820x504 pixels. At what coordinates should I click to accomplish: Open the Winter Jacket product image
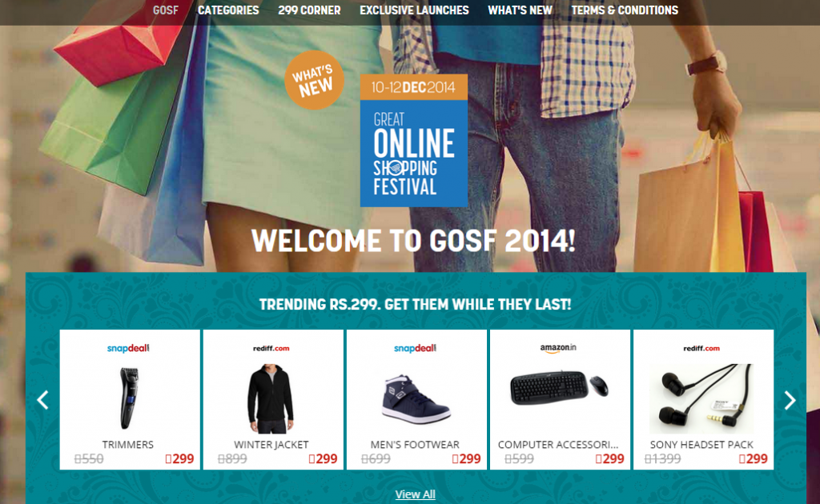coord(271,399)
